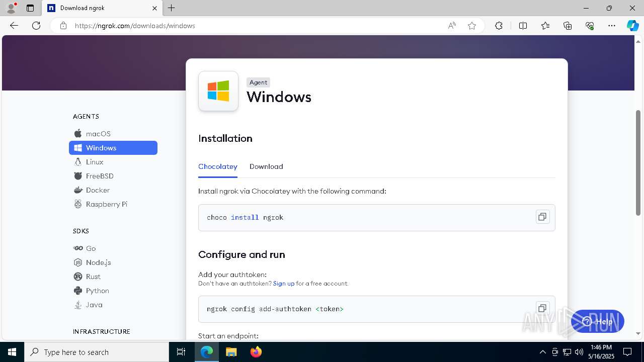Viewport: 644px width, 362px height.
Task: Select macOS agent in sidebar
Action: [x=113, y=134]
